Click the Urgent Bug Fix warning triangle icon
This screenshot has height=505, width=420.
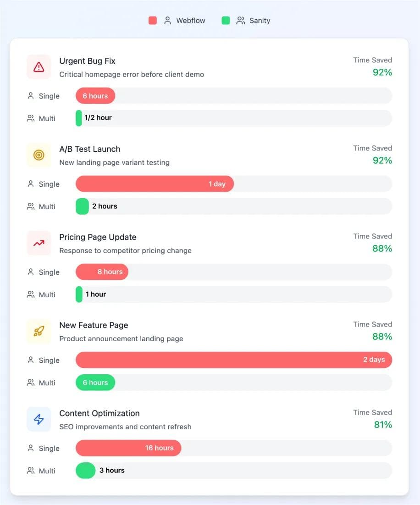tap(39, 67)
